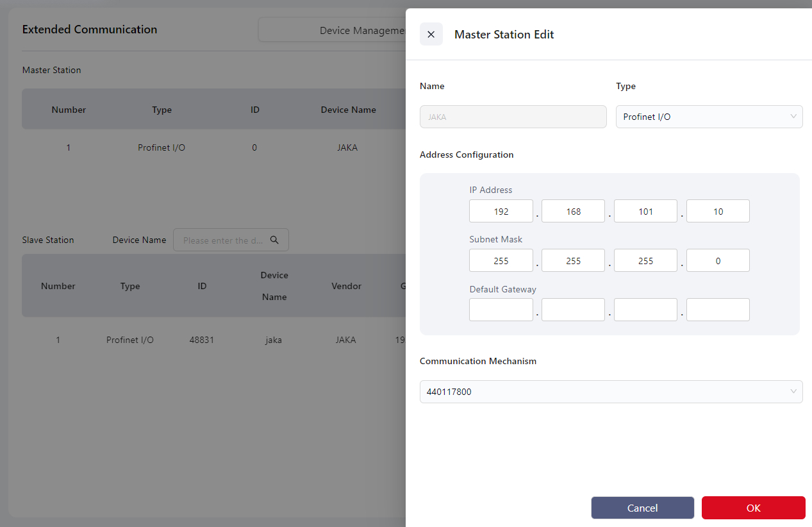Select the Subnet Mask field containing 0

pos(718,260)
